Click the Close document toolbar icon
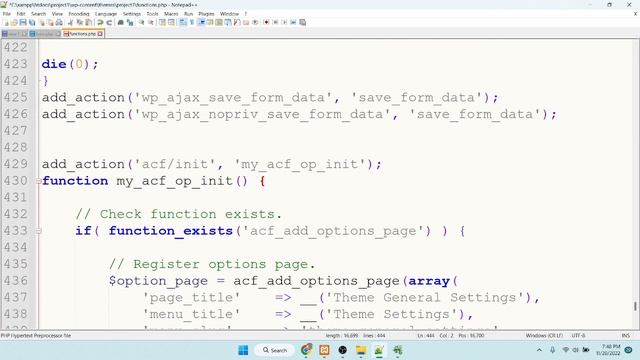 coord(42,22)
